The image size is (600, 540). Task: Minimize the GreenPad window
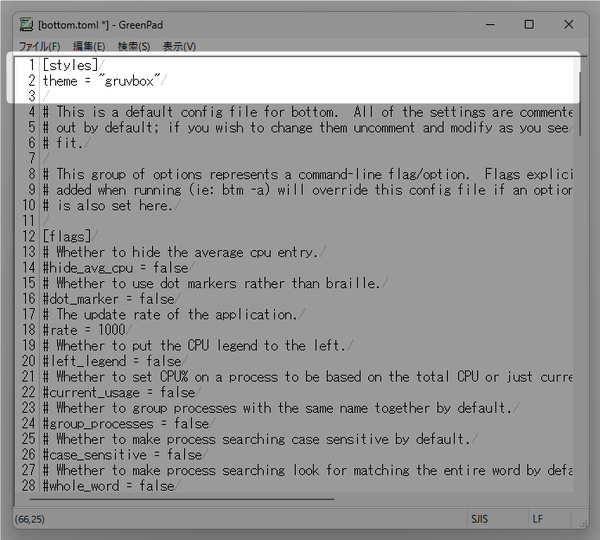click(x=490, y=25)
